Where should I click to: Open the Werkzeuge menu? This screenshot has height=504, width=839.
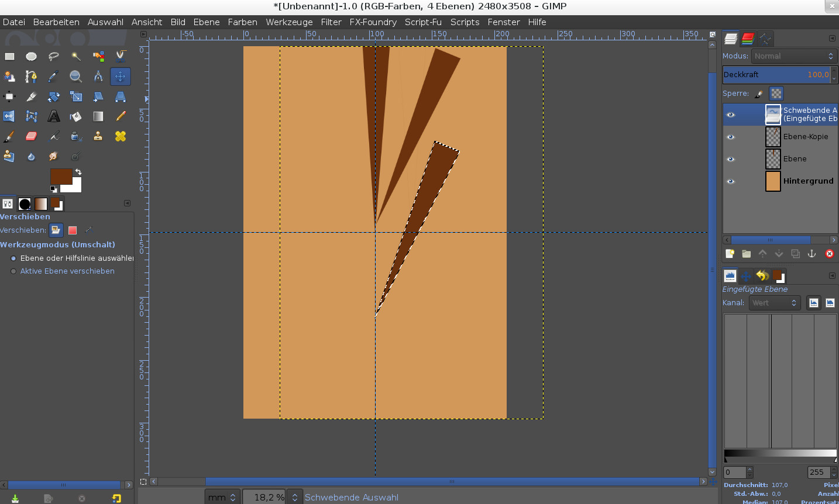[x=289, y=22]
